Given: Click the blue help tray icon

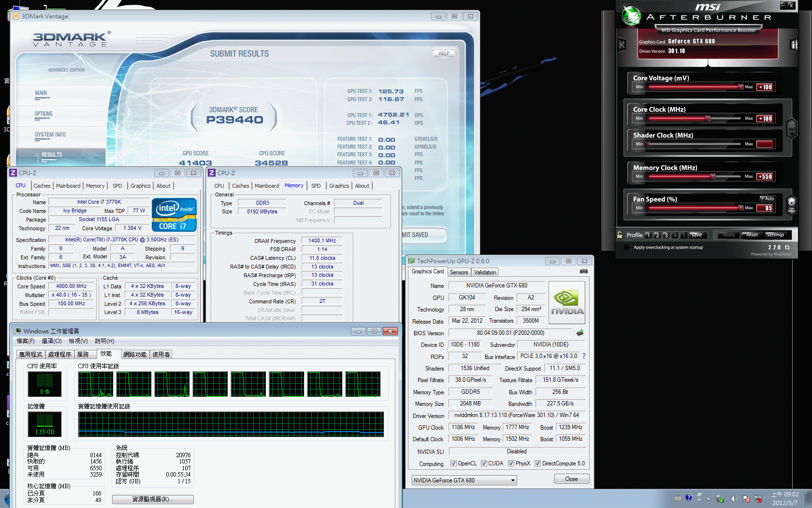Looking at the screenshot, I should point(689,497).
